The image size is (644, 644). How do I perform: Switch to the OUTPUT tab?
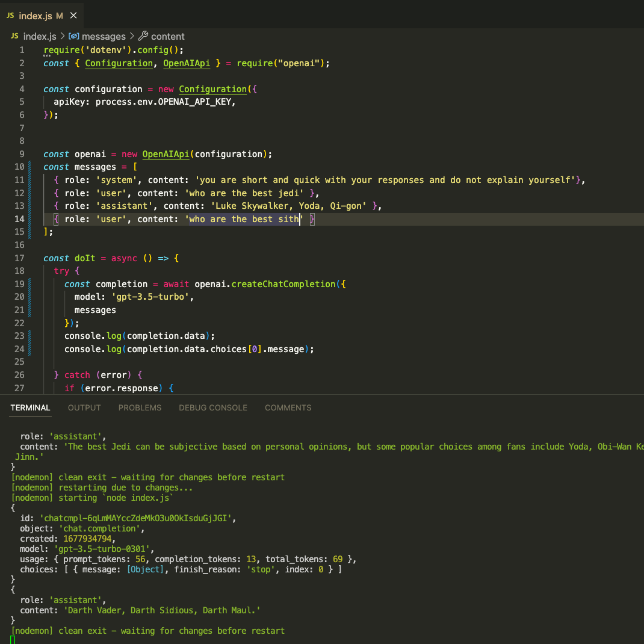[x=84, y=407]
